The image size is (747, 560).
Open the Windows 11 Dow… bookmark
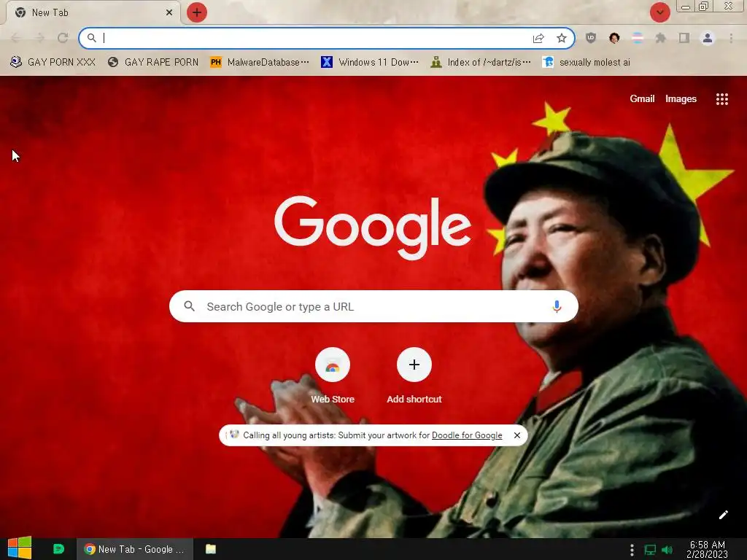[370, 63]
